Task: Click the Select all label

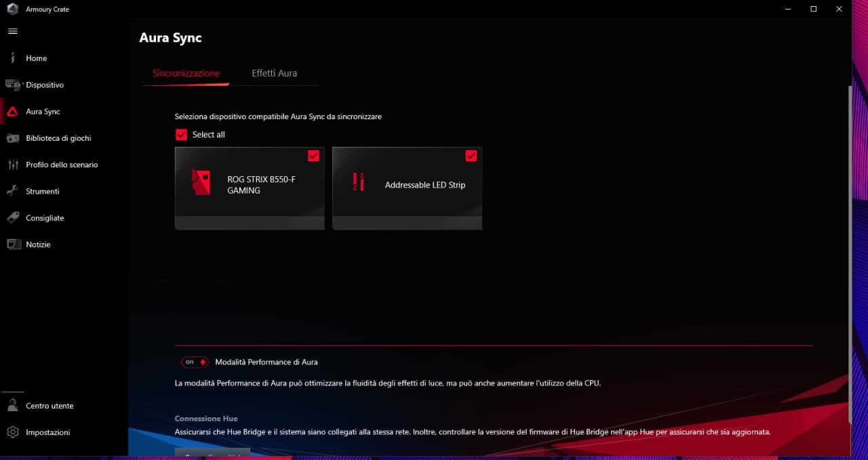Action: (x=208, y=135)
